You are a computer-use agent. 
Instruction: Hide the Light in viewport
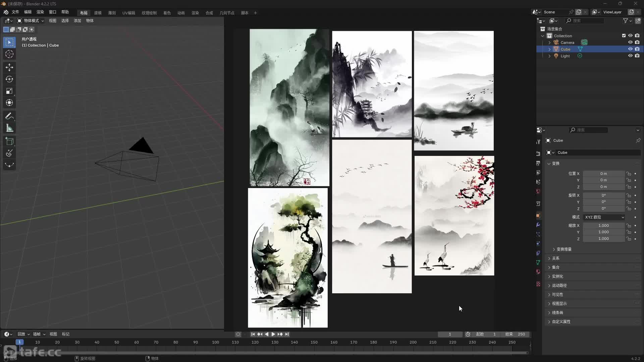pyautogui.click(x=630, y=56)
